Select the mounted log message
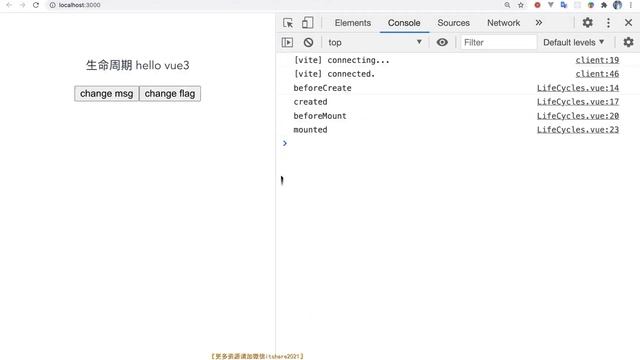The height and width of the screenshot is (360, 640). pyautogui.click(x=310, y=130)
